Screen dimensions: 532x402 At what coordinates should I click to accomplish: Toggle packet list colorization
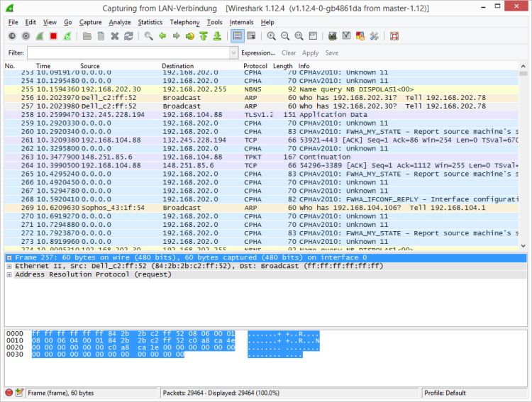237,36
